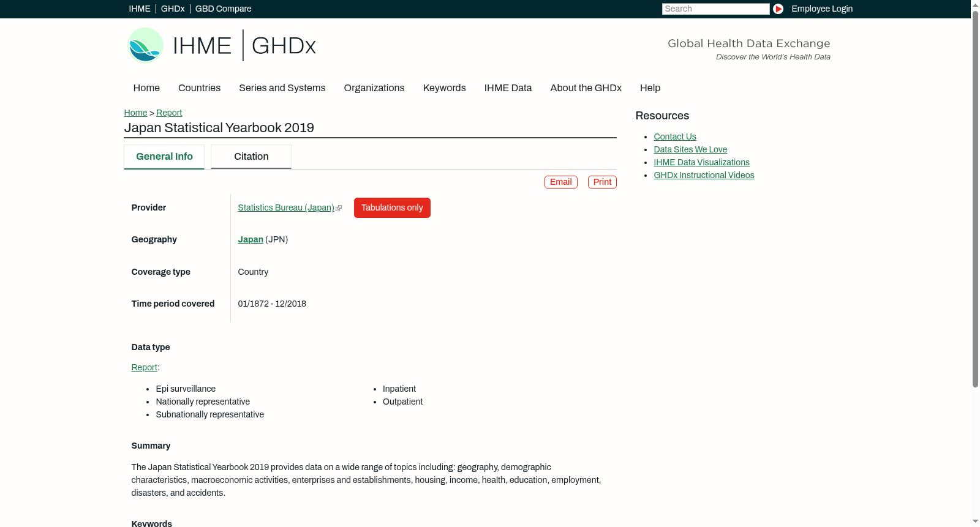Click the Outpatient list item

(x=403, y=402)
